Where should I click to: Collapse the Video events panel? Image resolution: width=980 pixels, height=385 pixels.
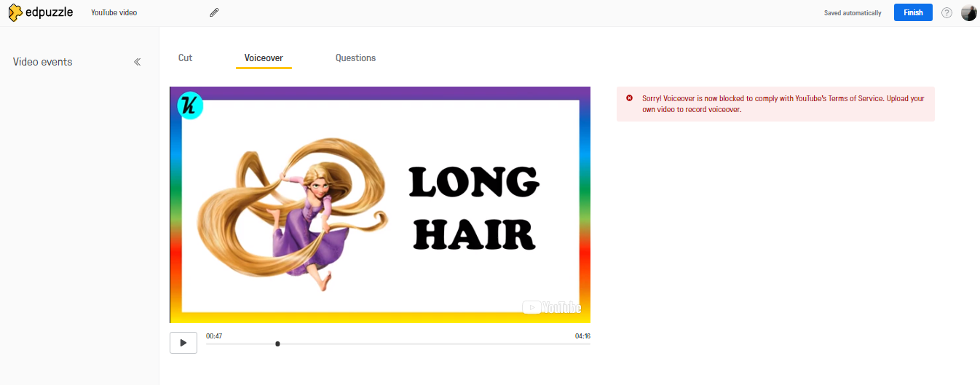click(x=137, y=62)
